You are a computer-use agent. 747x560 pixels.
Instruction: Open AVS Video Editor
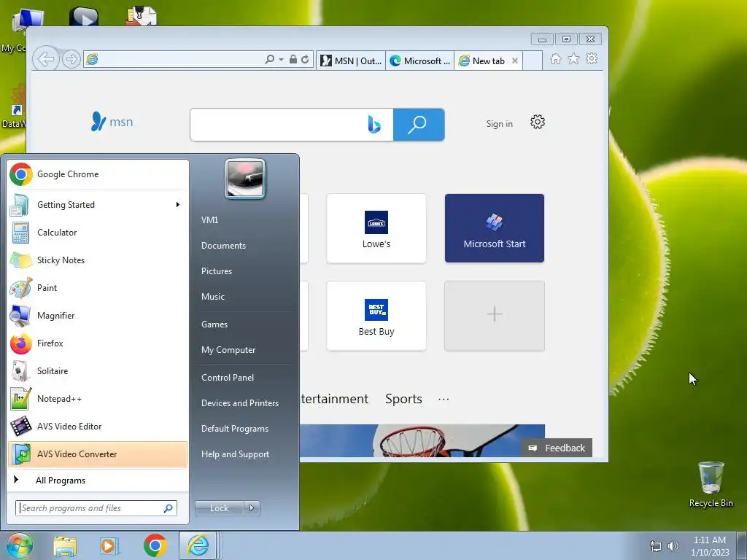(98, 426)
